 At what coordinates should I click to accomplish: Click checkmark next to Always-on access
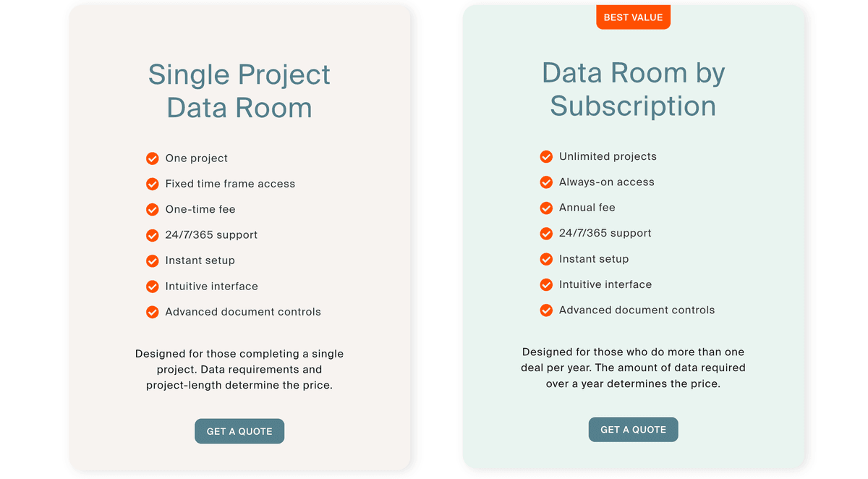coord(546,182)
